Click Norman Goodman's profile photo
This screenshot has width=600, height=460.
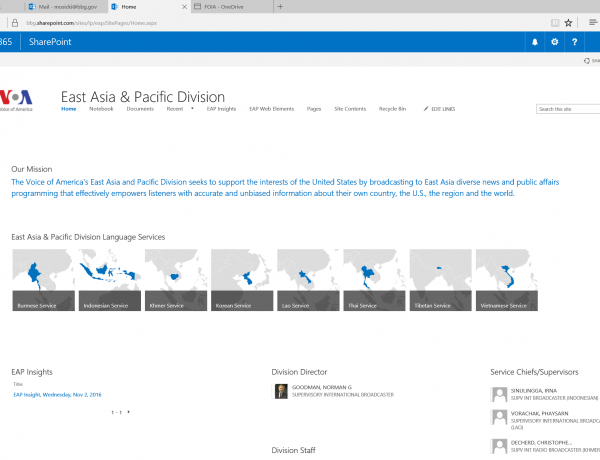[281, 391]
